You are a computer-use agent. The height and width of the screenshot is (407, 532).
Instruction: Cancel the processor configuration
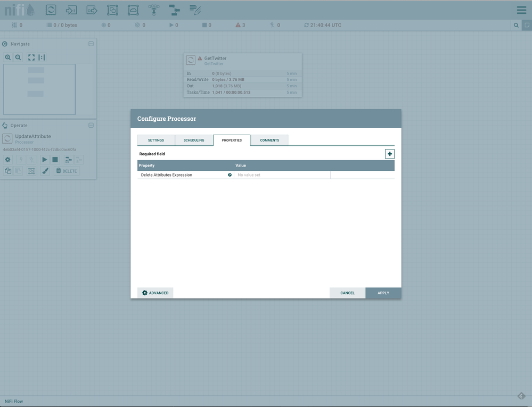[x=347, y=293]
